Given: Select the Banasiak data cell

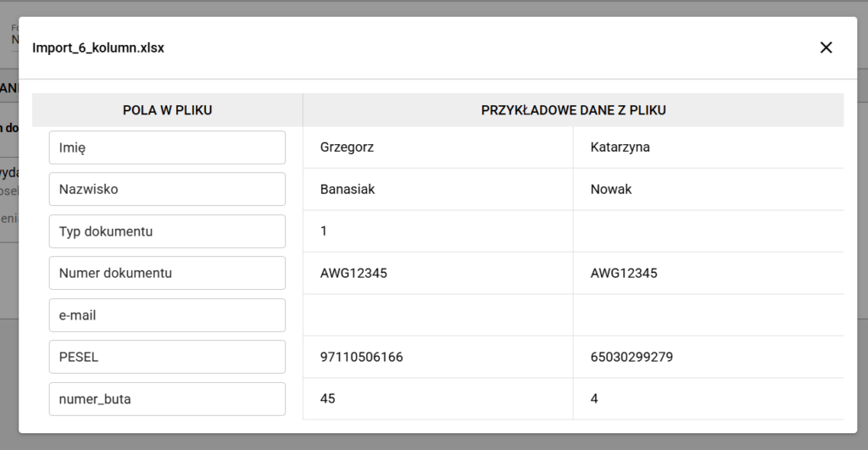Looking at the screenshot, I should [x=348, y=190].
